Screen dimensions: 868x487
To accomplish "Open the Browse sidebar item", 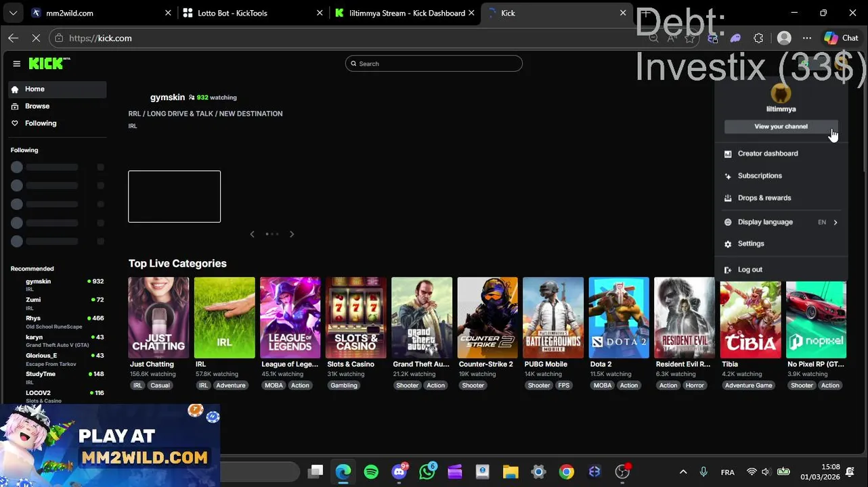I will coord(58,106).
